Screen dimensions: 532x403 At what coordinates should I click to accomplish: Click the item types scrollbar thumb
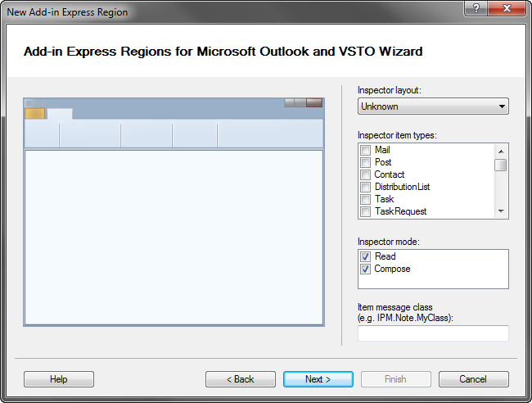click(501, 165)
